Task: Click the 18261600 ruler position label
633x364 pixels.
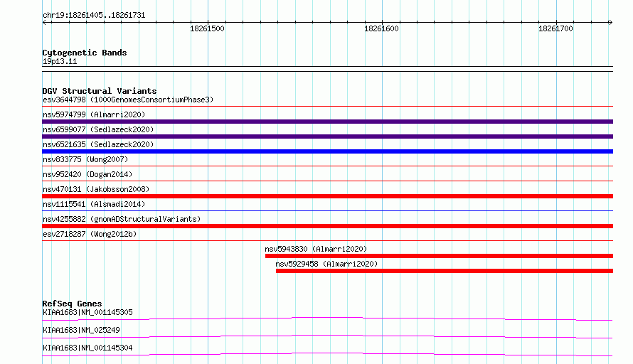Action: [x=381, y=28]
